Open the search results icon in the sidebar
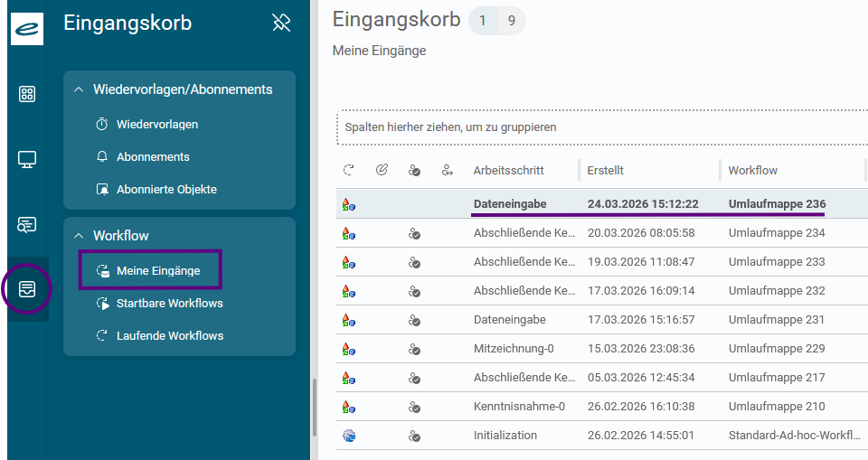Viewport: 868px width, 460px height. click(x=26, y=225)
